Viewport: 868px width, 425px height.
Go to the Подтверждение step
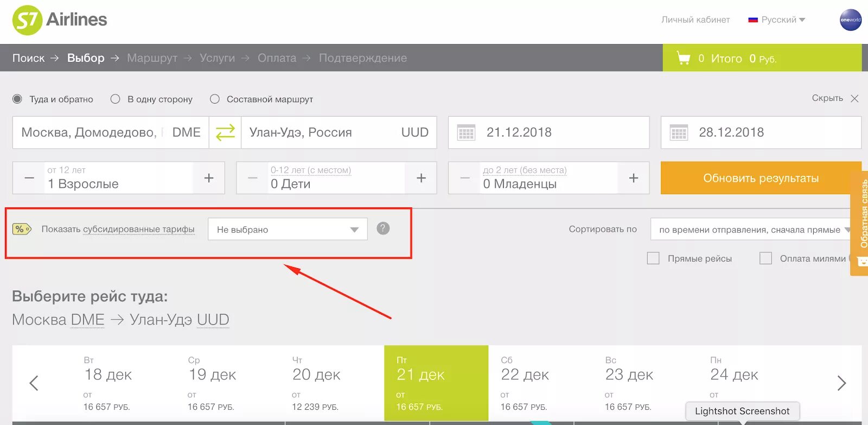pos(362,58)
